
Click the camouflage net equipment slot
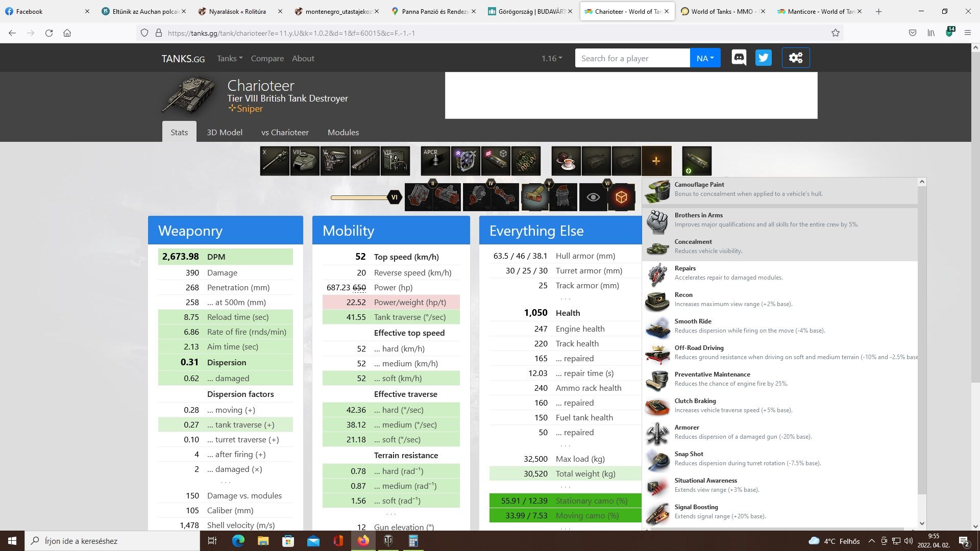click(526, 161)
